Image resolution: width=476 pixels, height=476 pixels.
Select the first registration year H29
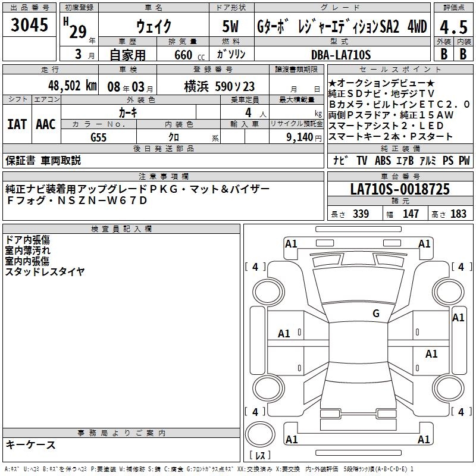[x=75, y=28]
